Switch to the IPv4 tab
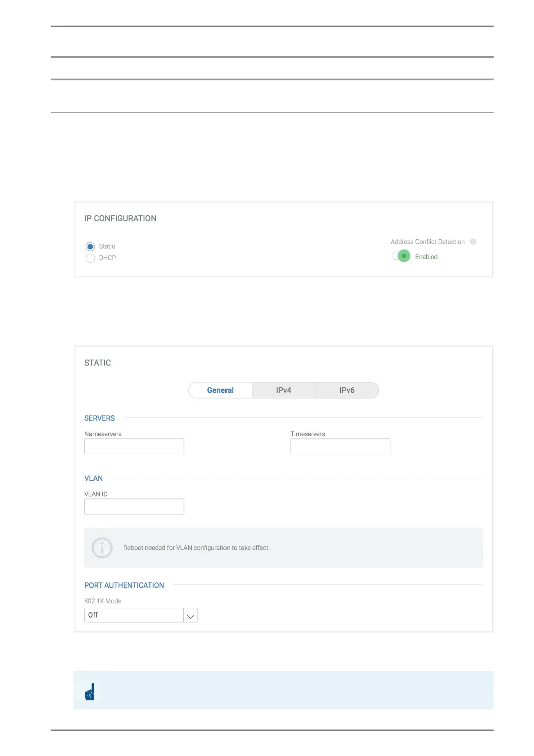The width and height of the screenshot is (534, 756). tap(284, 391)
